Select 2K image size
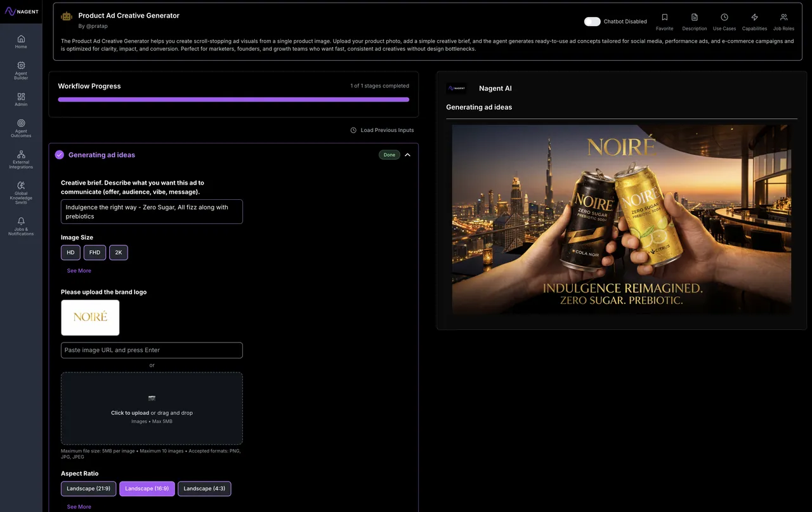 tap(119, 253)
